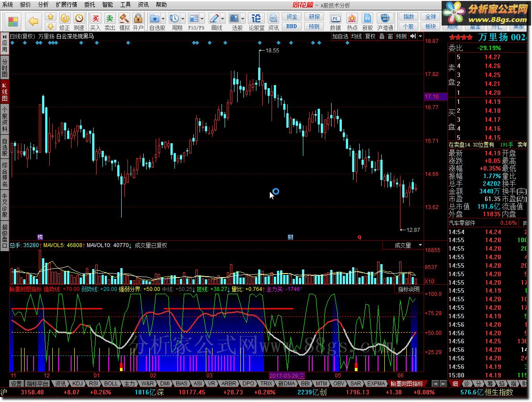Go back with the yellow left arrow

33,21
